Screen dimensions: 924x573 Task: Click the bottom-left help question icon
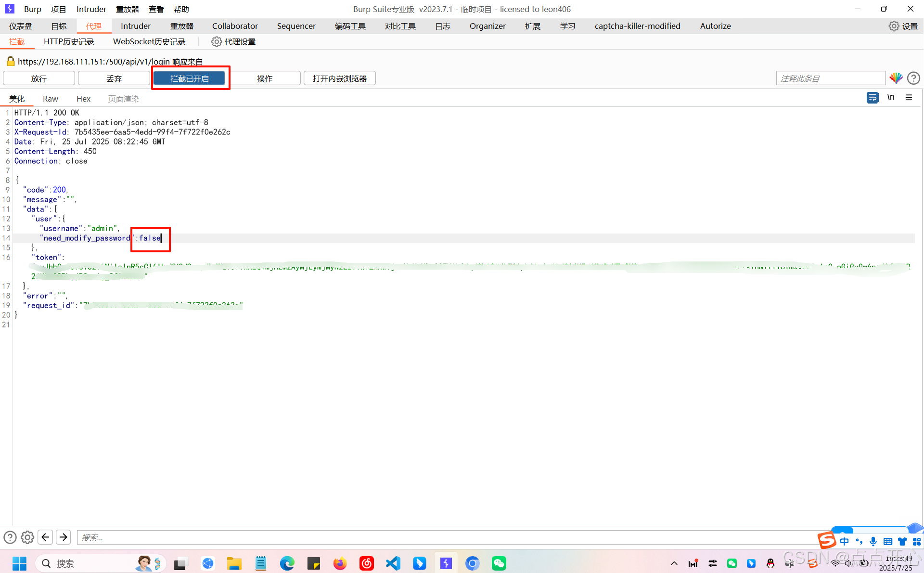tap(10, 537)
